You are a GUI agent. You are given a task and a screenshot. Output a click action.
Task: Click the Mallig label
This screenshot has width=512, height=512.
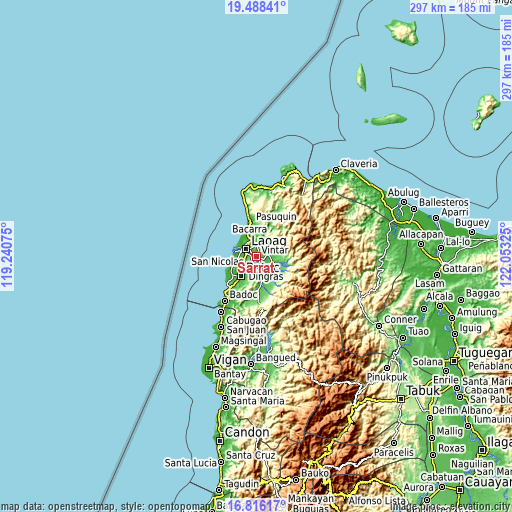click(450, 431)
